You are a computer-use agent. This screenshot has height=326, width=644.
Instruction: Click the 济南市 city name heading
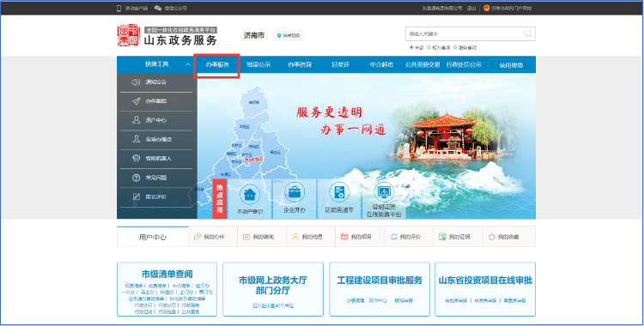click(254, 35)
